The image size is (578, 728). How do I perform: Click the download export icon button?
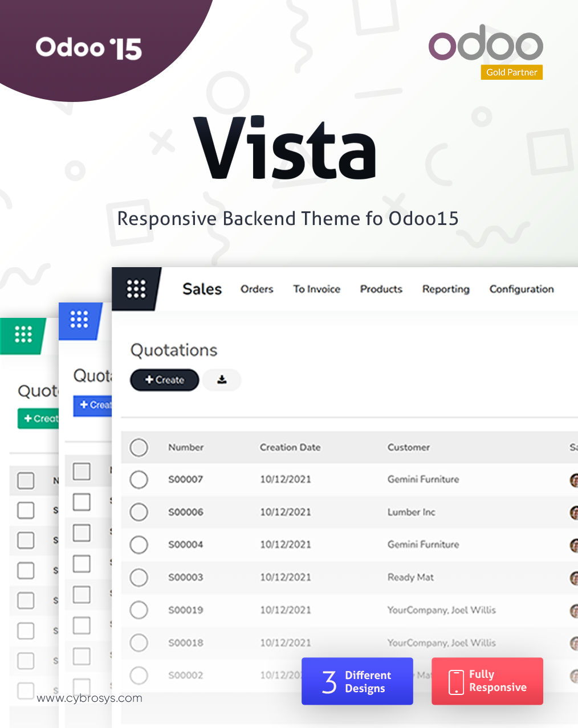click(x=222, y=380)
